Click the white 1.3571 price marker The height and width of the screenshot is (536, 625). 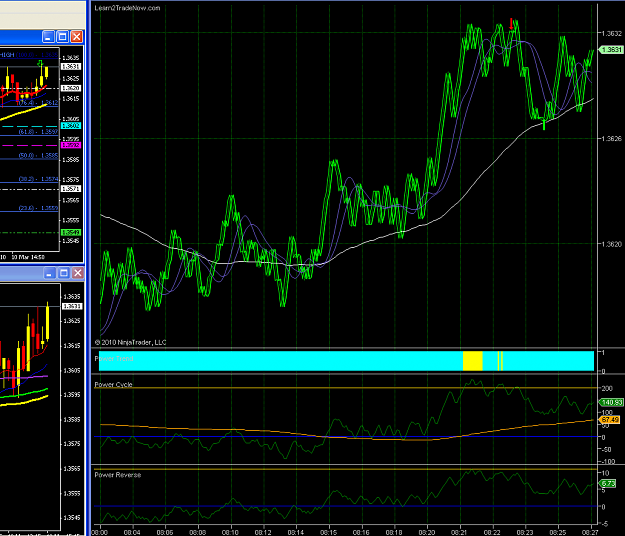tap(71, 188)
